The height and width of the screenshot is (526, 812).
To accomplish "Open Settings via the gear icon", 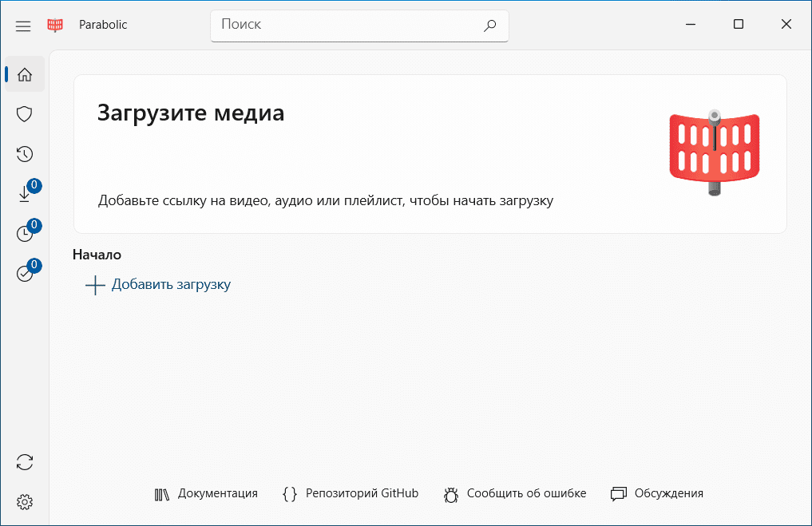I will (25, 502).
